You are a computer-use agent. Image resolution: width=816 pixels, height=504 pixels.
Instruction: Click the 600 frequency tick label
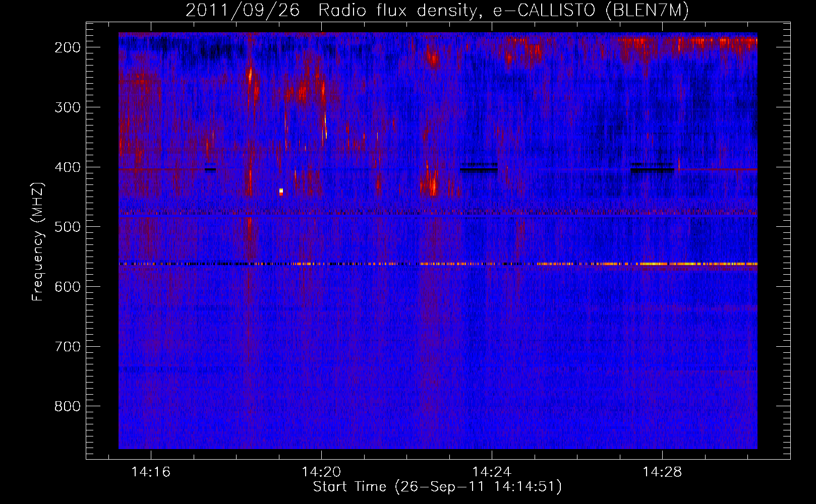[68, 287]
